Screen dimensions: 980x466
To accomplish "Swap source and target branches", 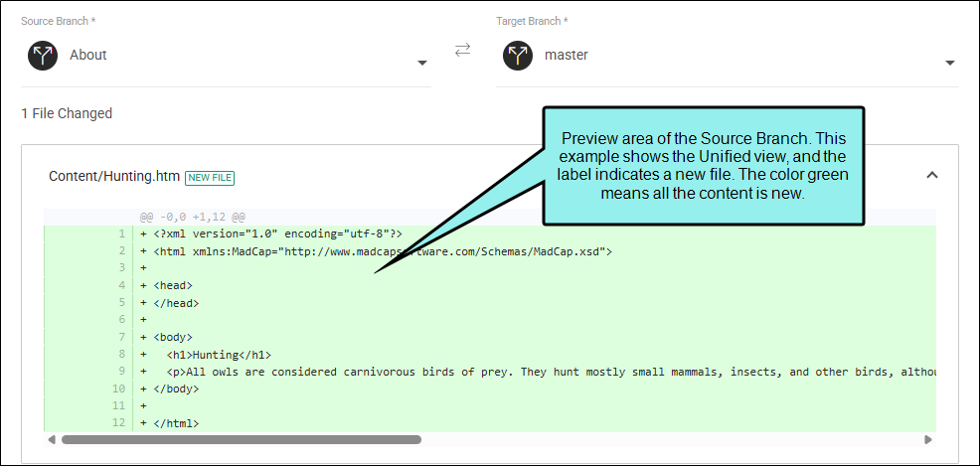I will [463, 51].
